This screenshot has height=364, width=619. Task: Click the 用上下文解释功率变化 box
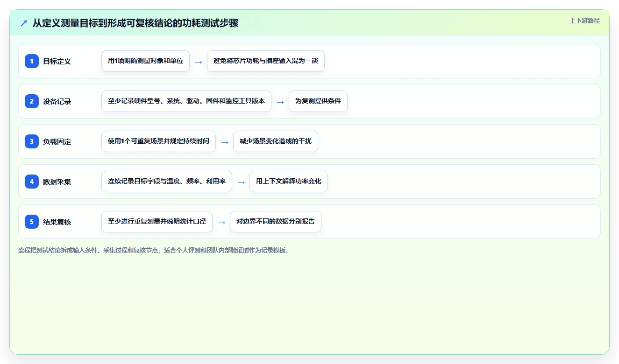289,182
